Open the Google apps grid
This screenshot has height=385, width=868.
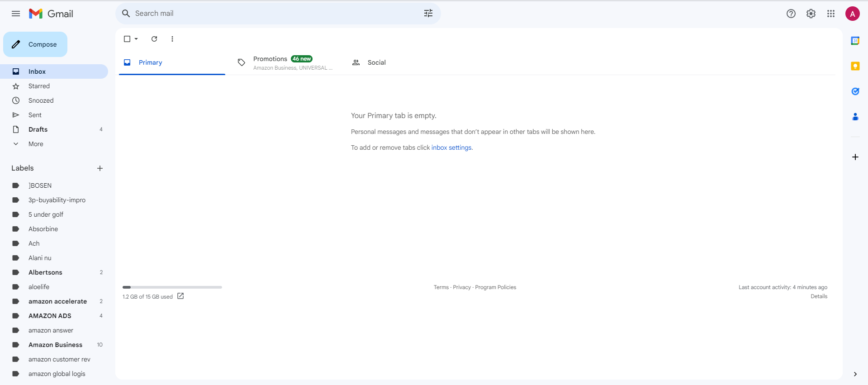831,14
